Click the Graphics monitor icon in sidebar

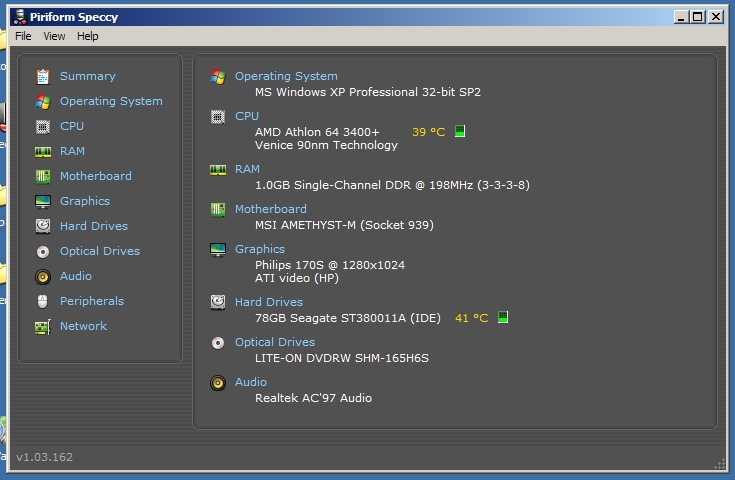43,202
